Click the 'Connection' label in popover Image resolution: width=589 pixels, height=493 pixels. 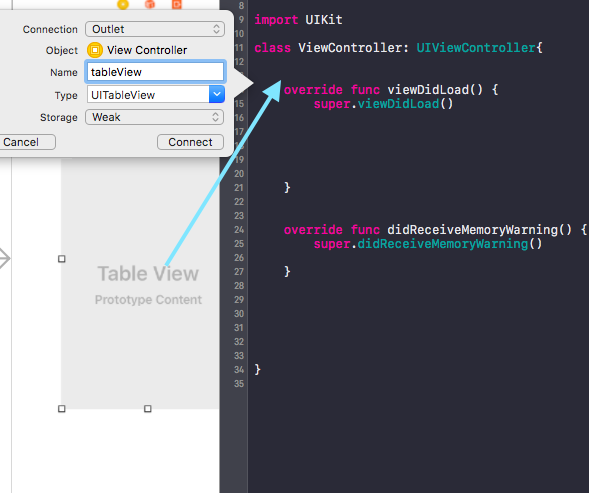pyautogui.click(x=50, y=29)
